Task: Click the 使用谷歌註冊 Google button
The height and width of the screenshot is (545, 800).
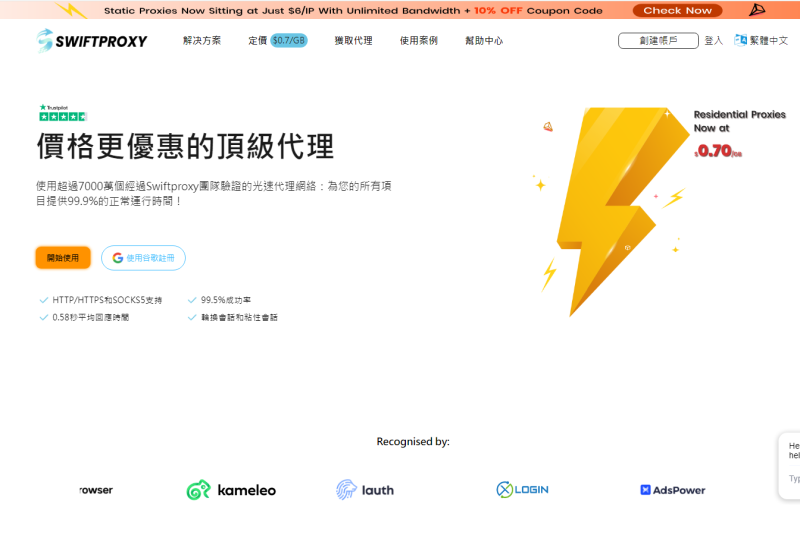Action: point(143,258)
